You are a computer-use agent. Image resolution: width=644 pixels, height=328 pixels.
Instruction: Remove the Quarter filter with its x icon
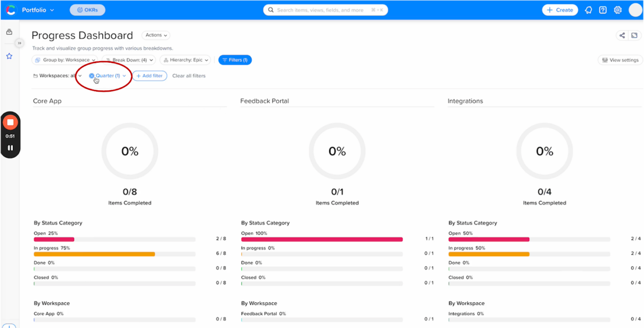[92, 76]
